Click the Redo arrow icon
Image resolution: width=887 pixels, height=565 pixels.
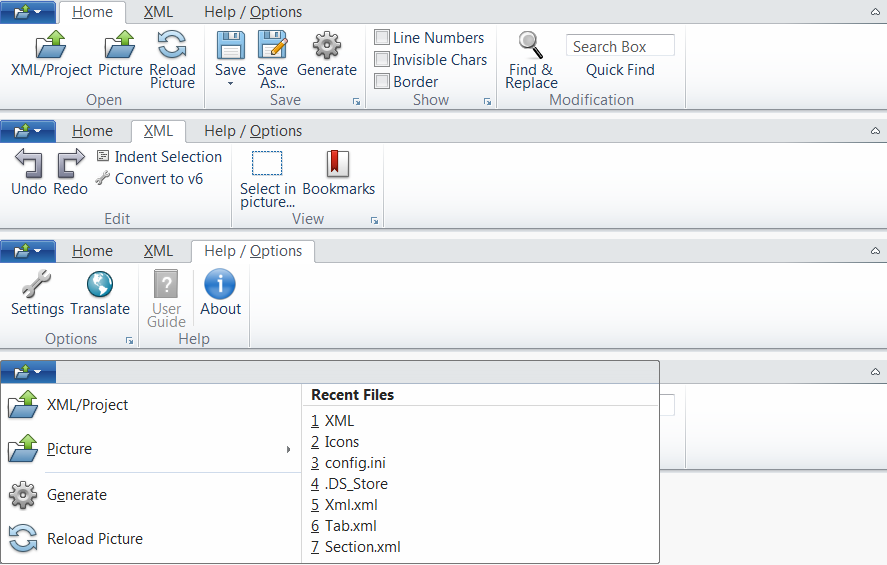coord(71,165)
